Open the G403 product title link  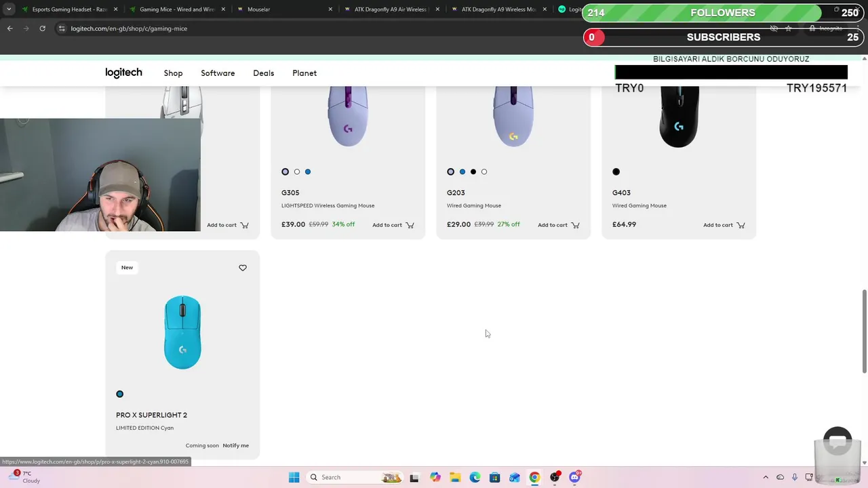(621, 192)
